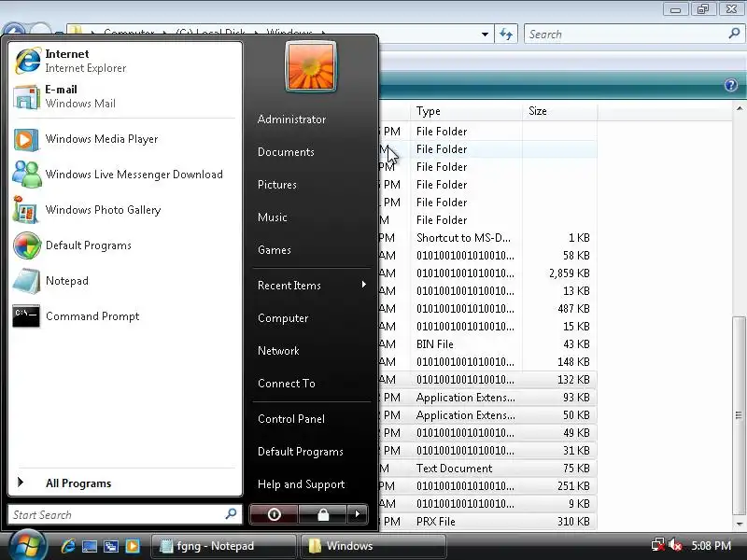This screenshot has height=560, width=747.
Task: Open Connect To item
Action: point(287,384)
